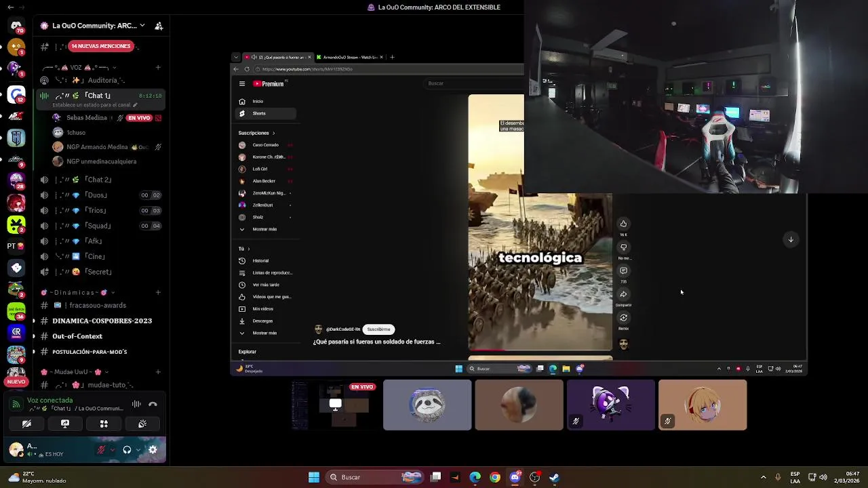Open the Out-of-Context channel
This screenshot has height=488, width=868.
(102, 336)
